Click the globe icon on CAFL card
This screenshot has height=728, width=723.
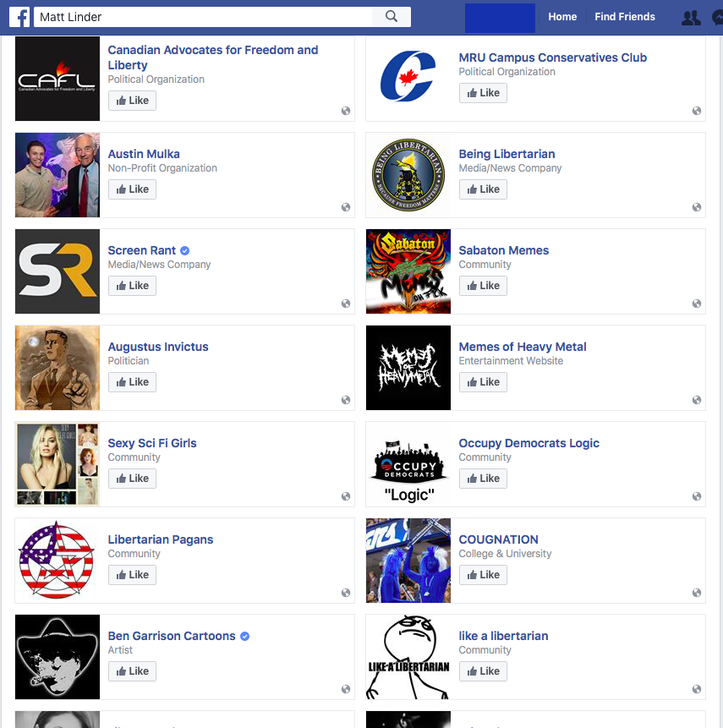click(346, 111)
